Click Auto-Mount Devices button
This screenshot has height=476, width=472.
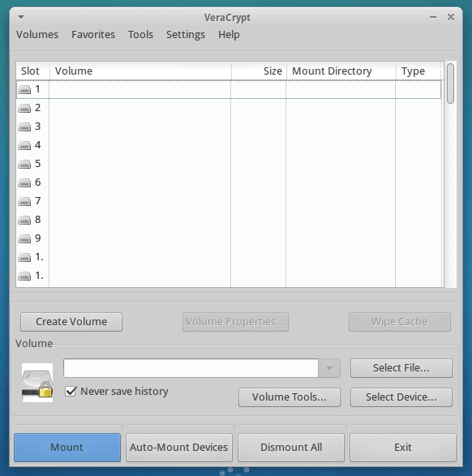[x=179, y=448]
